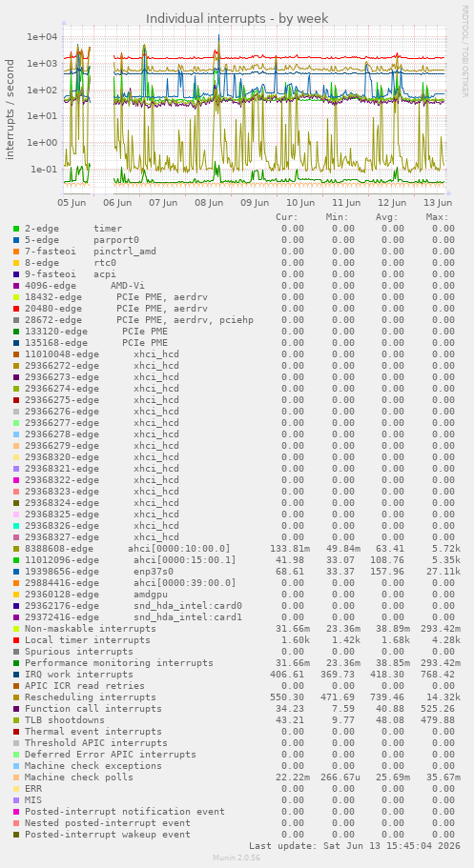Click the Rescheduling interrupts legend swatch
The image size is (474, 868).
point(16,697)
